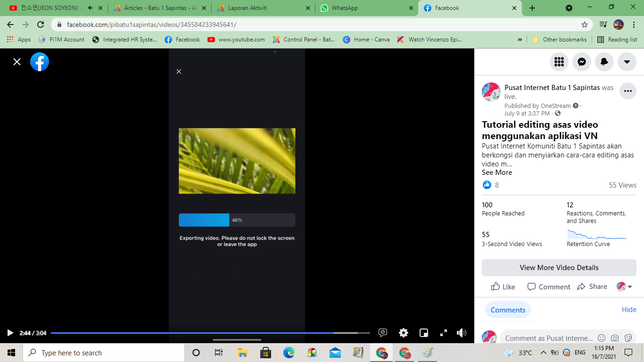
Task: Expand the comment-as profile selector next to Share
Action: point(624,287)
